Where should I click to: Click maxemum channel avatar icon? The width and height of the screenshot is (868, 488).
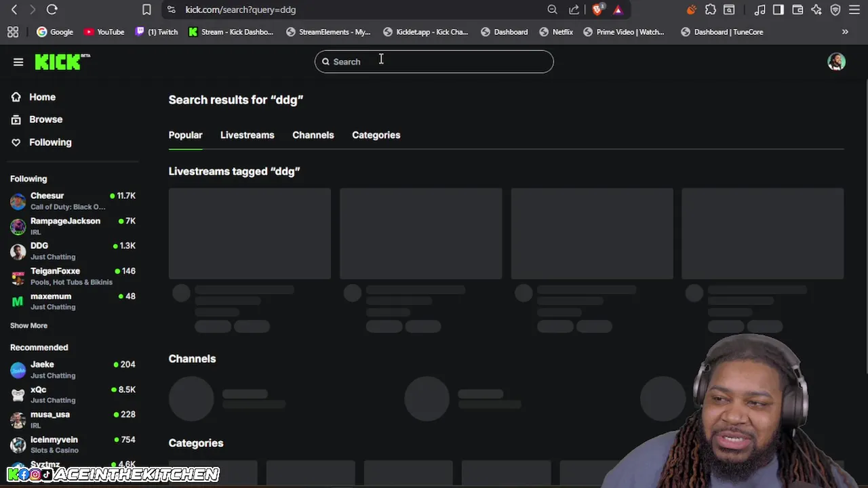[x=18, y=302]
